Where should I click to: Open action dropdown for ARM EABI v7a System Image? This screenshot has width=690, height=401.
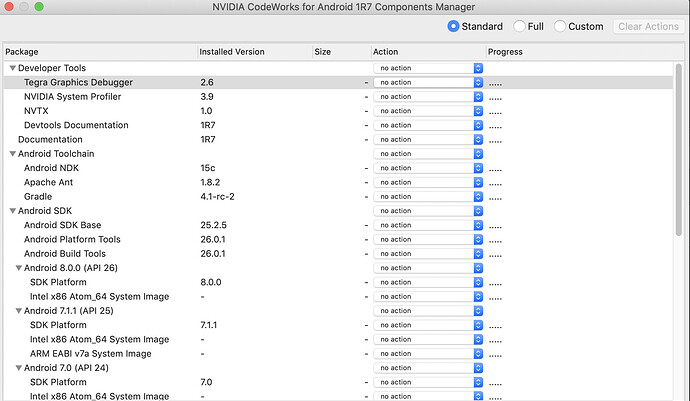[428, 354]
